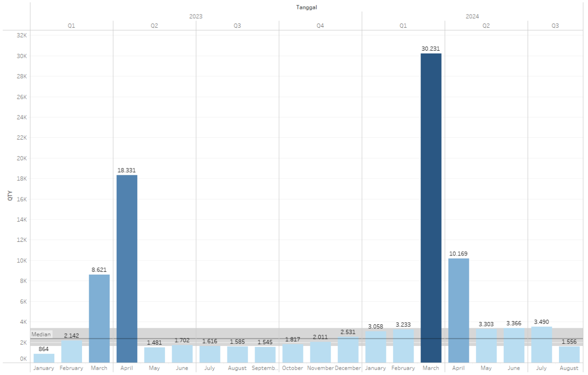Click the Q3 quarter header under 2024
The height and width of the screenshot is (375, 588).
(x=555, y=26)
